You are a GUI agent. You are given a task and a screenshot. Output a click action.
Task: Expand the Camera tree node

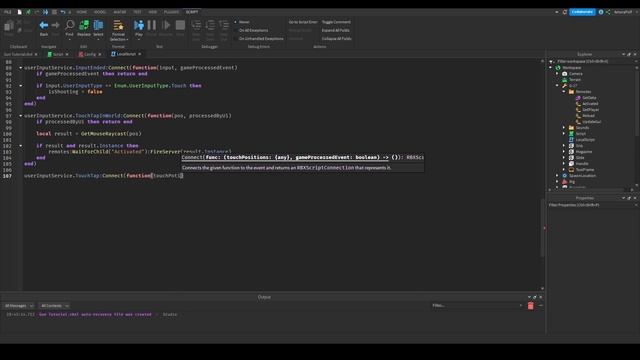[x=557, y=74]
